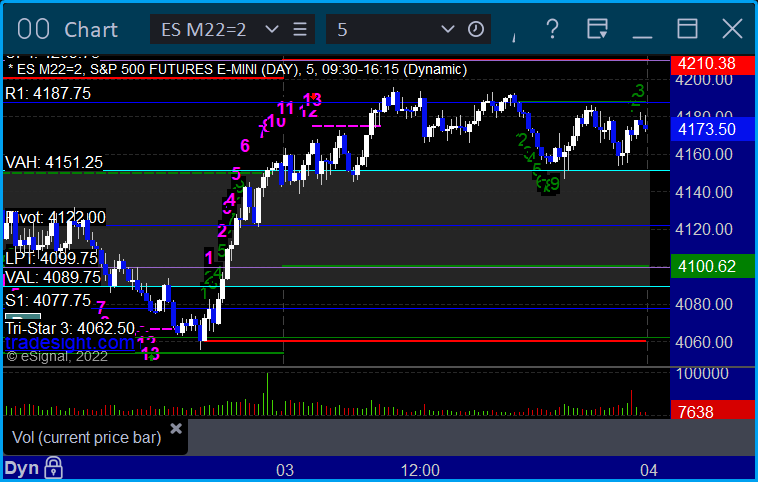Open the window link menu icon

coord(598,29)
